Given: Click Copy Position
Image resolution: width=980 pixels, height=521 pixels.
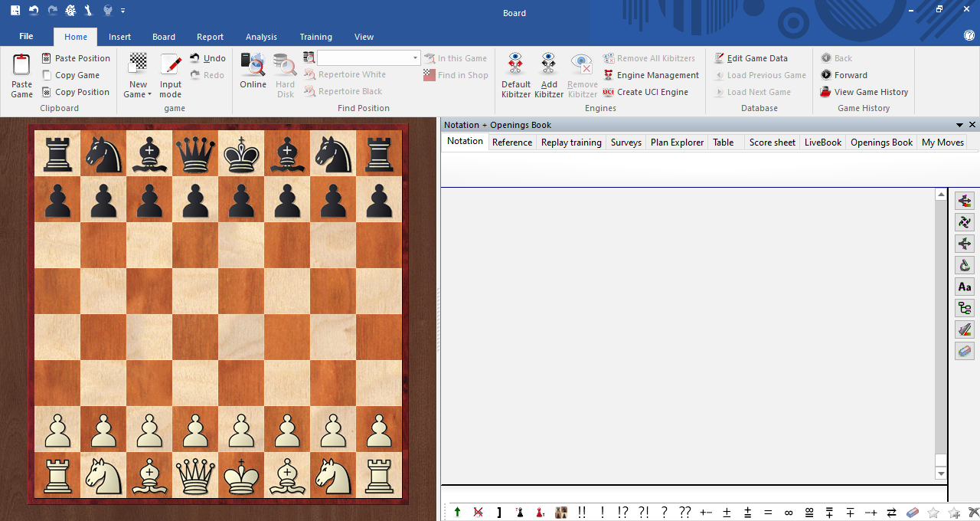Looking at the screenshot, I should (75, 92).
